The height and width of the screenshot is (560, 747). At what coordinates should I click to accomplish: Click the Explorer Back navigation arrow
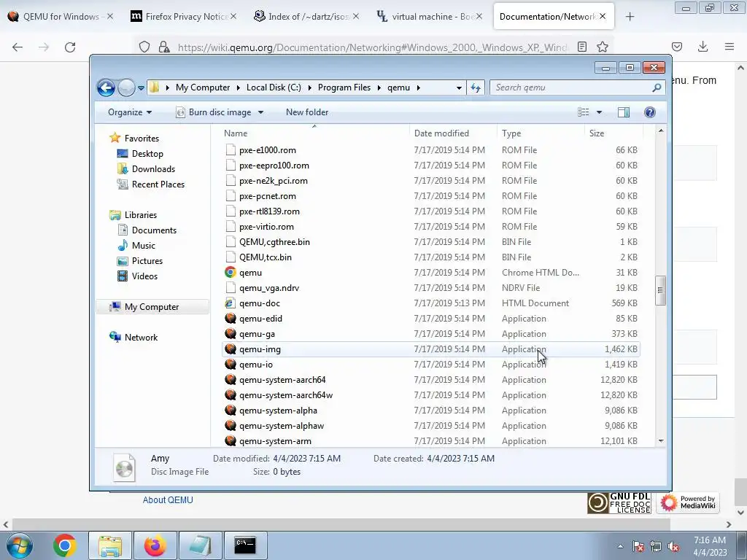click(x=106, y=87)
